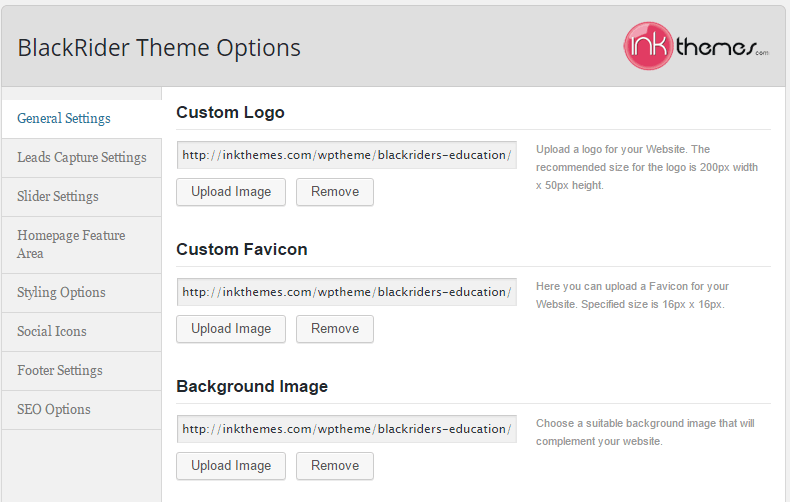Click the Custom Logo section heading
The height and width of the screenshot is (502, 790).
click(230, 113)
